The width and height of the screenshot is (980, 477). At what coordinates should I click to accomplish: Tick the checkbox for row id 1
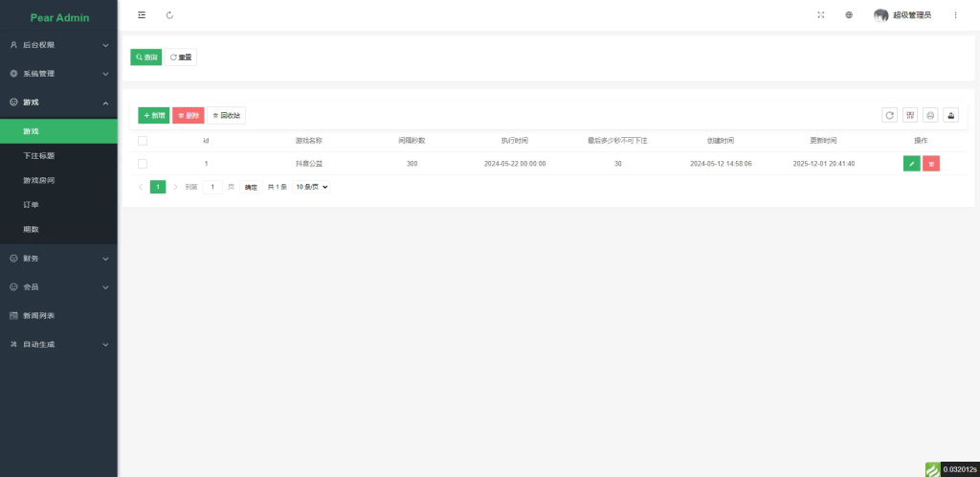tap(143, 164)
